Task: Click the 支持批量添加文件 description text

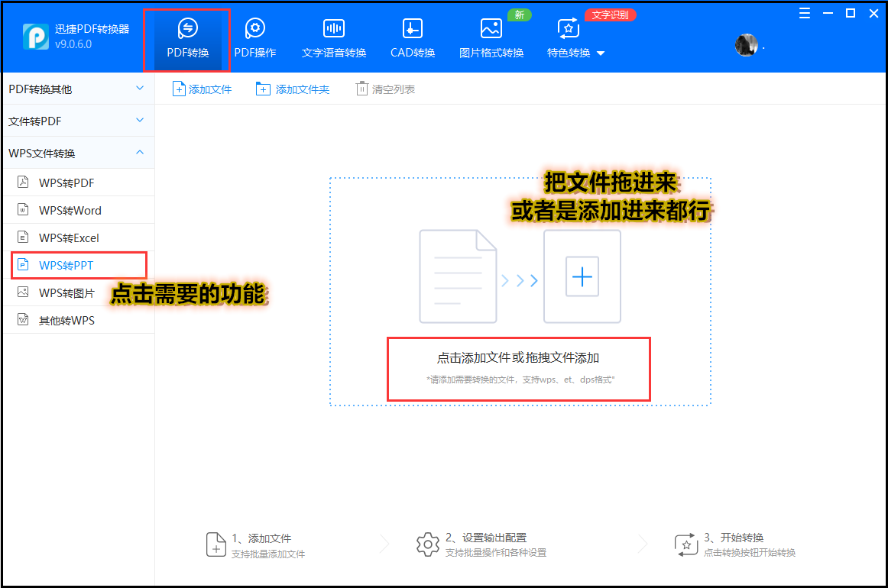Action: tap(268, 554)
